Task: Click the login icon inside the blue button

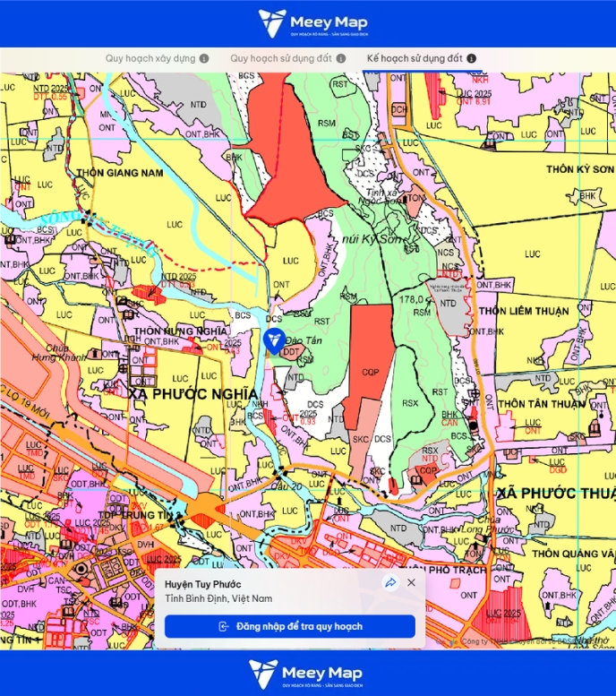Action: tap(224, 626)
